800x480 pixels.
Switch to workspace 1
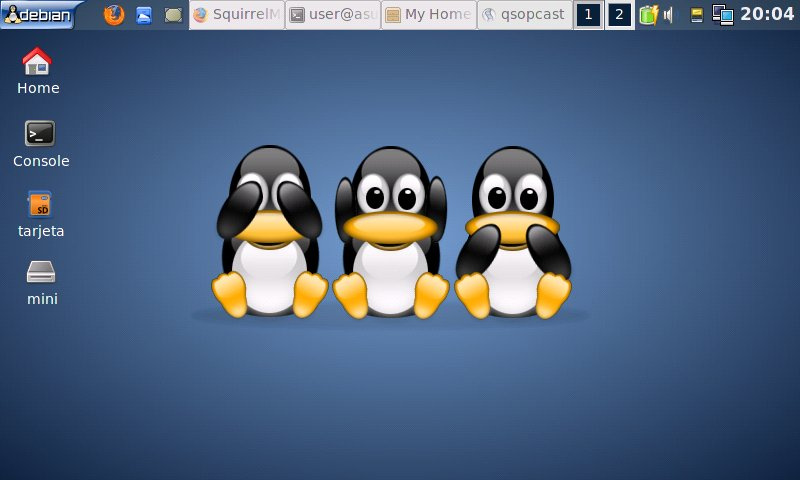588,15
